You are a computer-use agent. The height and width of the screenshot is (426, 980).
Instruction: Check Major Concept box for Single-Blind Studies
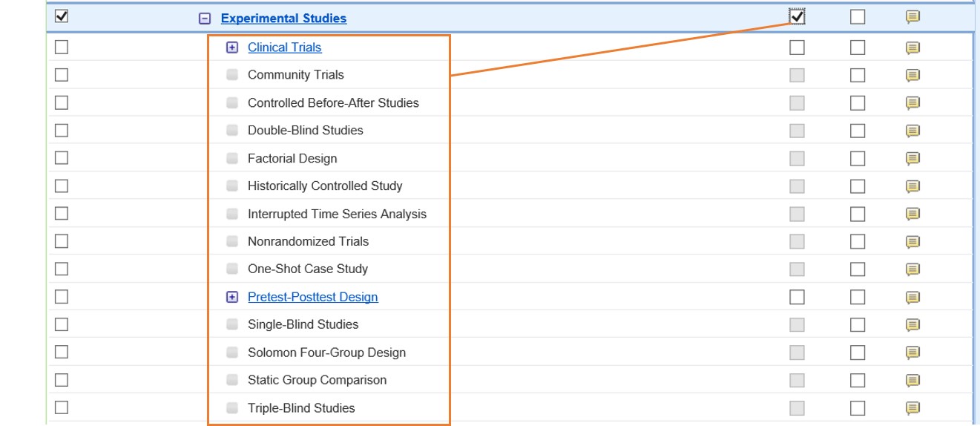coord(858,324)
